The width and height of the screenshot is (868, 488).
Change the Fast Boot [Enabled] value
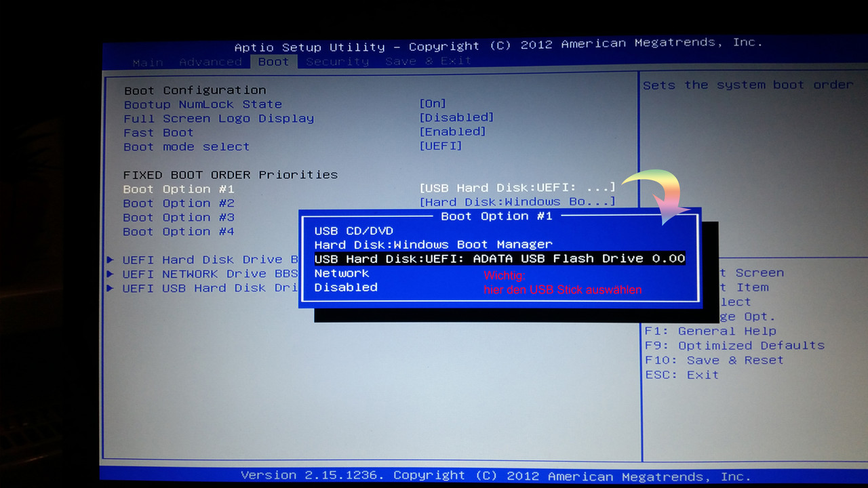(452, 132)
